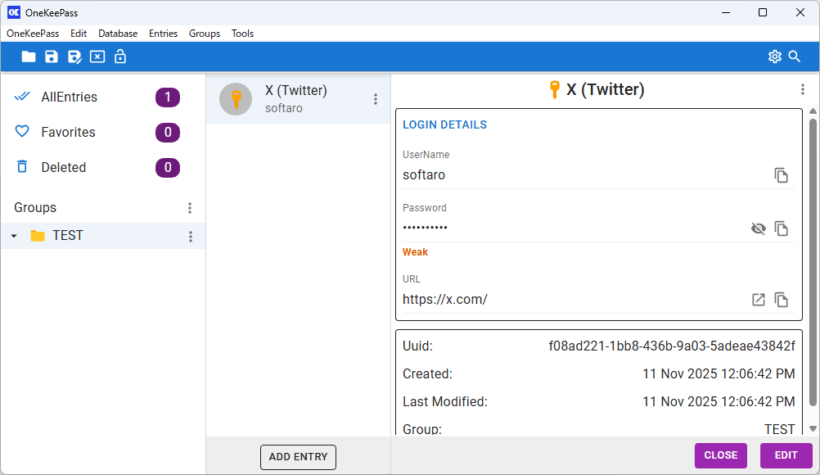Lock the database with the padlock icon

pyautogui.click(x=120, y=57)
